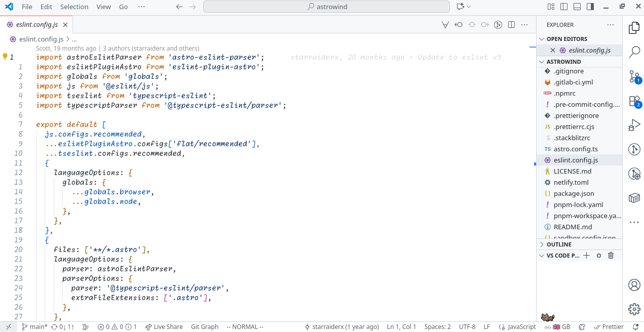Open Problems from the errors and warnings counter
Image resolution: width=644 pixels, height=332 pixels.
click(x=117, y=327)
